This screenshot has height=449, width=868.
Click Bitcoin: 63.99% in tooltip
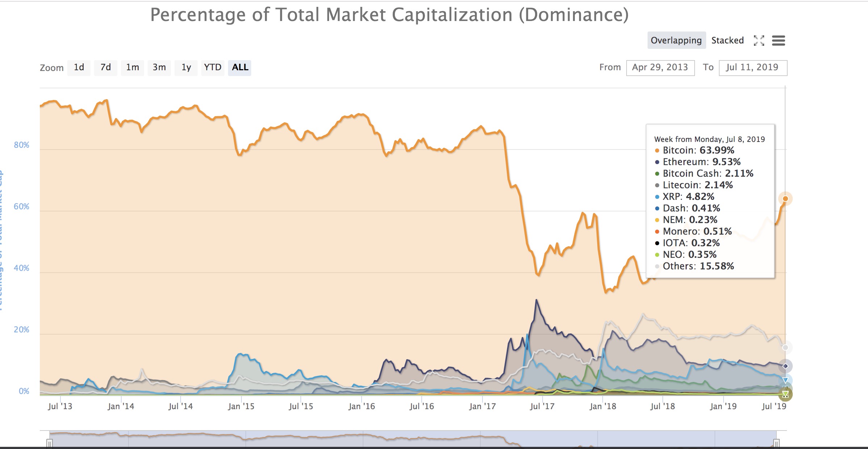[695, 150]
